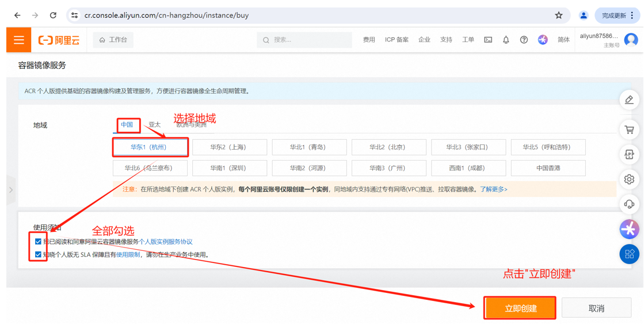644x324 pixels.
Task: Select region 华北2（北京）
Action: point(389,147)
